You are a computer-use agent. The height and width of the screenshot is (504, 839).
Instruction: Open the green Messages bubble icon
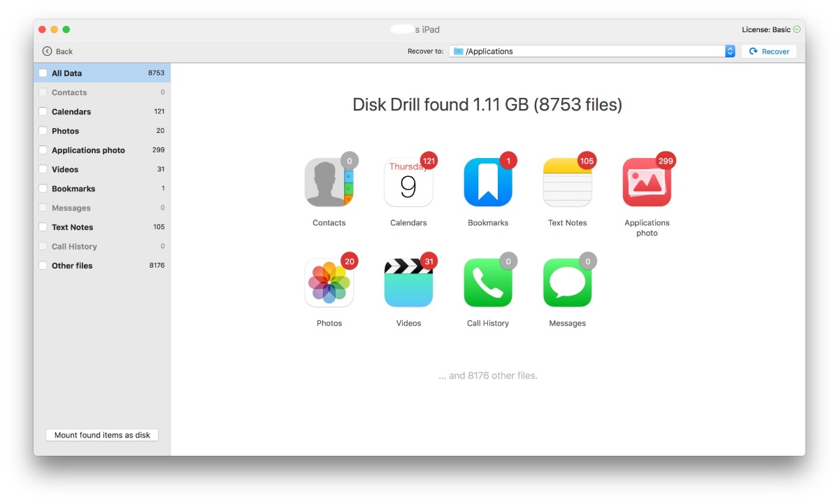coord(567,282)
